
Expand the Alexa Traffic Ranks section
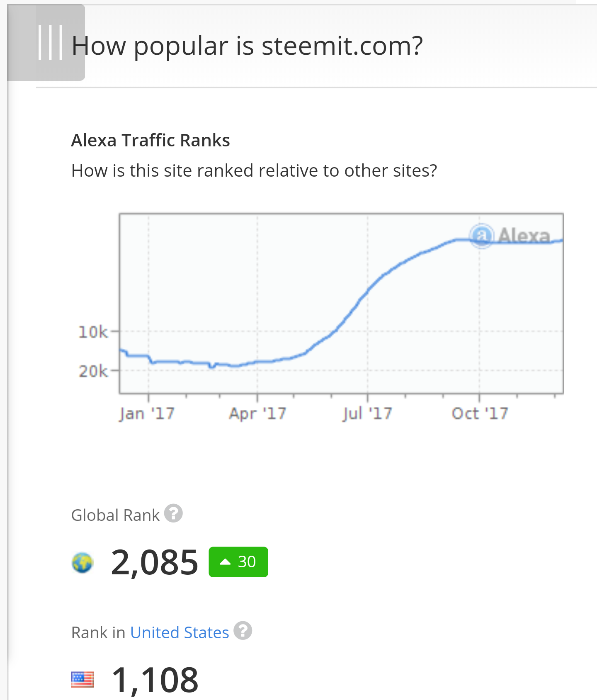[150, 140]
